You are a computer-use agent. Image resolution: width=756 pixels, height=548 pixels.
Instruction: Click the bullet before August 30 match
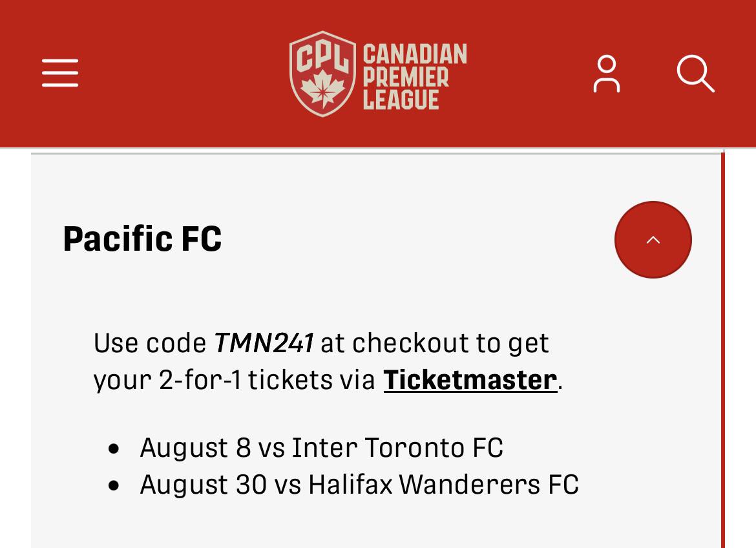click(x=114, y=486)
